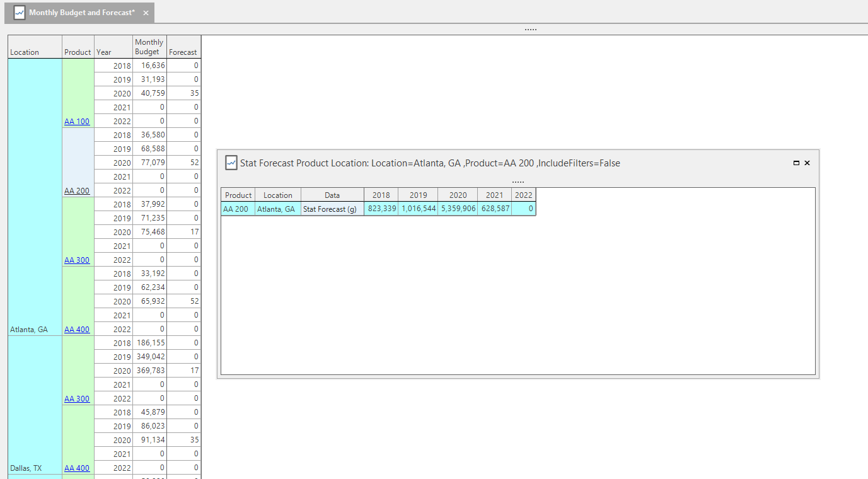Open the AA 200 link under Atlanta, GA
This screenshot has height=479, width=868.
point(77,190)
